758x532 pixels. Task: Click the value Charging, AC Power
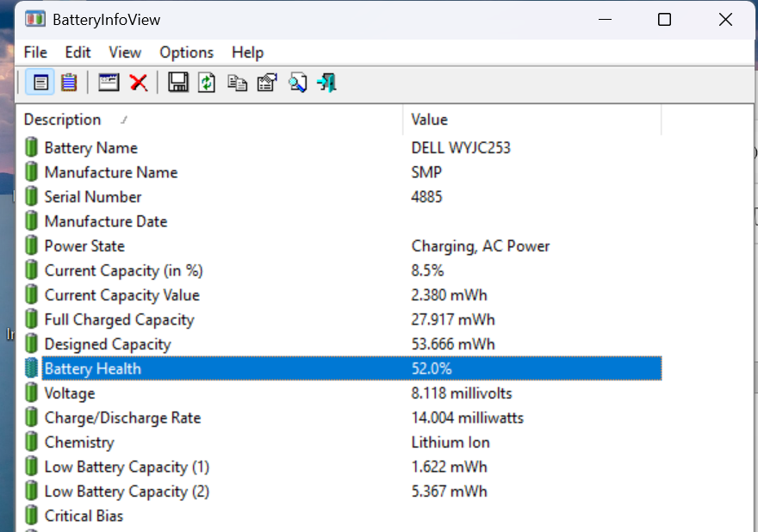click(x=481, y=246)
